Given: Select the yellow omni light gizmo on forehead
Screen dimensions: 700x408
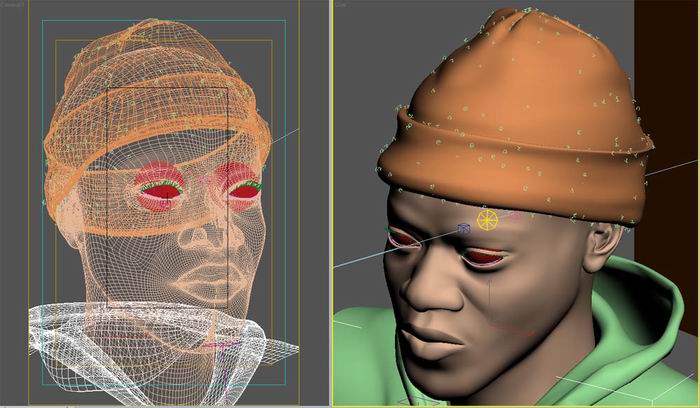Looking at the screenshot, I should pyautogui.click(x=487, y=219).
